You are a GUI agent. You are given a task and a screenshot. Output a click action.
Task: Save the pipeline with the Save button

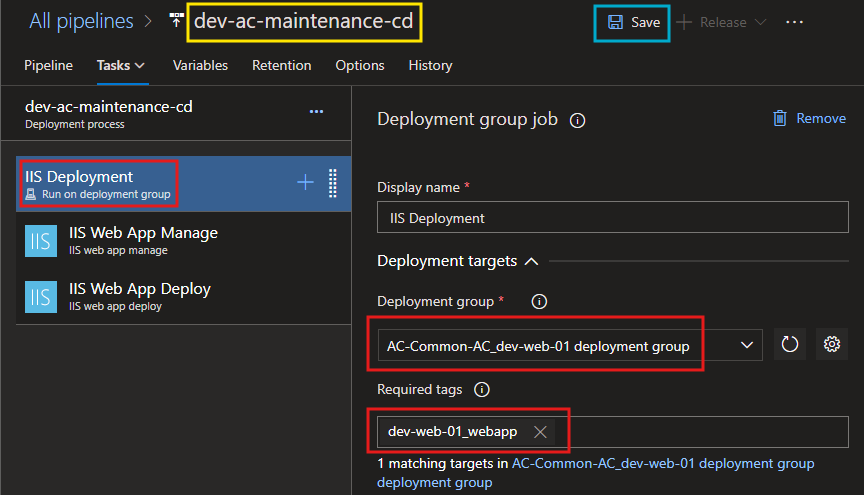point(632,23)
